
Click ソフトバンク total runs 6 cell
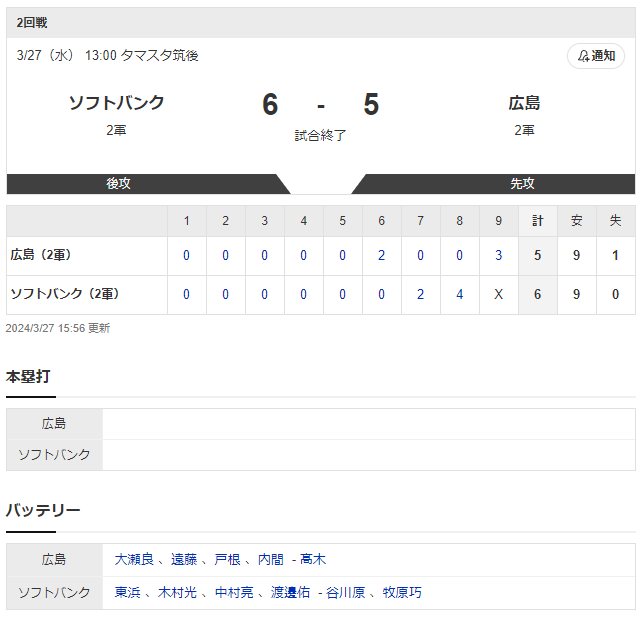click(538, 294)
